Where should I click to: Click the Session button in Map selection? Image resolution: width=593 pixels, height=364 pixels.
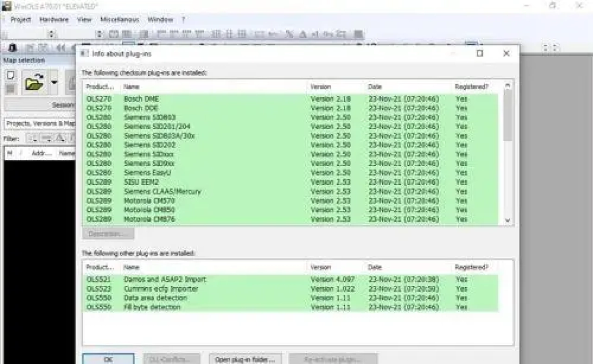(40, 105)
